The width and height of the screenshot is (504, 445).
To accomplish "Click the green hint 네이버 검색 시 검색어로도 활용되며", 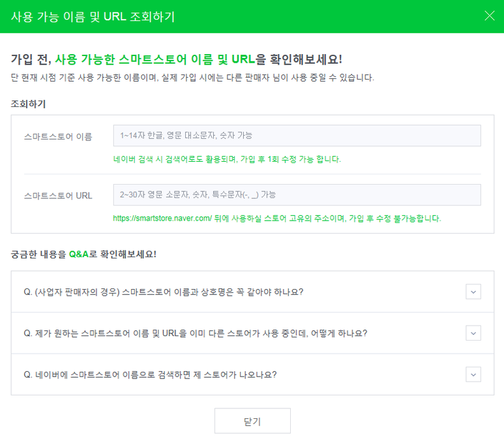I will pos(227,159).
